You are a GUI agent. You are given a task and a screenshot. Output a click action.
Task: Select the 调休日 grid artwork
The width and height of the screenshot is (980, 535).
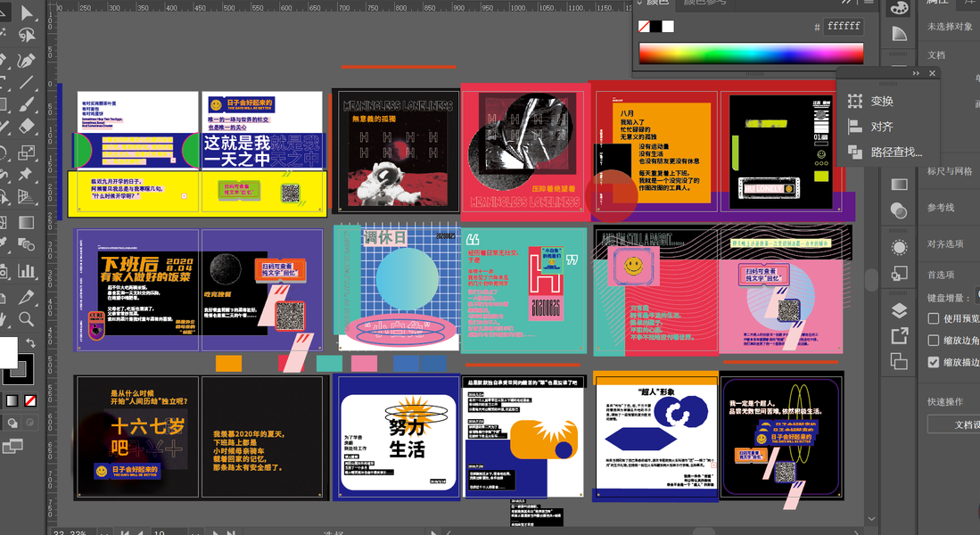(x=398, y=289)
